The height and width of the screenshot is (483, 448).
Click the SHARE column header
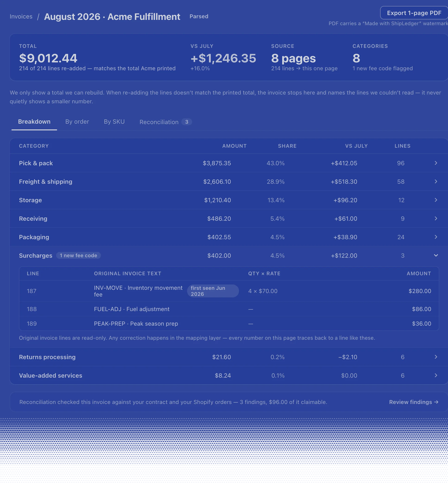287,146
